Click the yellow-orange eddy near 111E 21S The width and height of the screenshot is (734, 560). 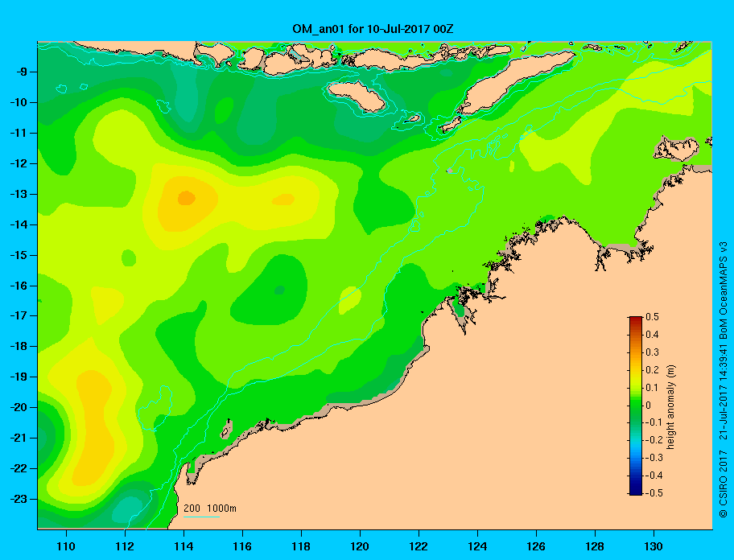click(95, 428)
